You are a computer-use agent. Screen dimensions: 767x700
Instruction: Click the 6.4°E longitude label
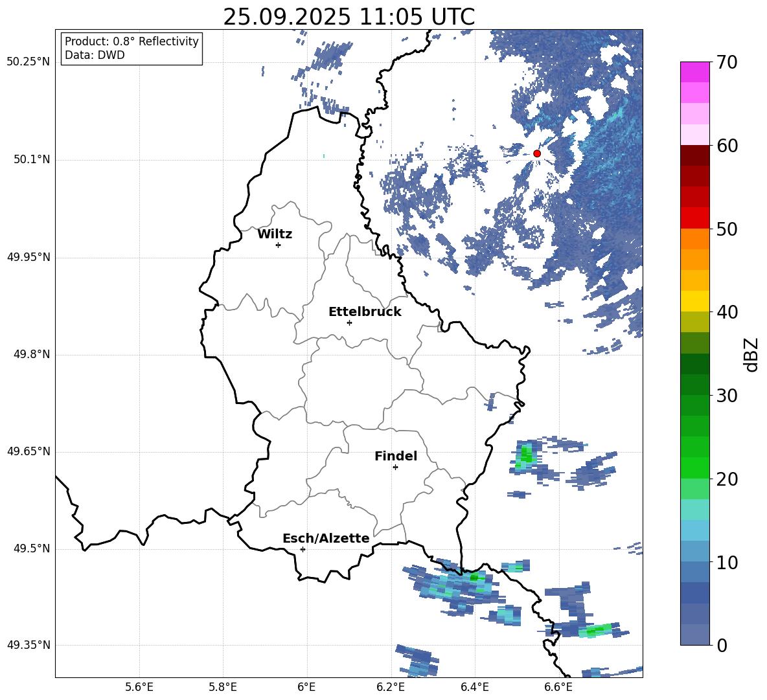[474, 687]
